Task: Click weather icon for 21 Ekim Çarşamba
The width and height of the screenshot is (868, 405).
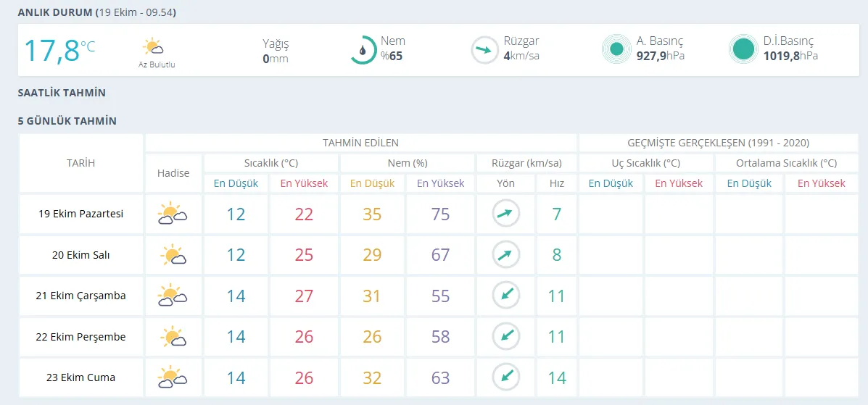Action: point(172,296)
